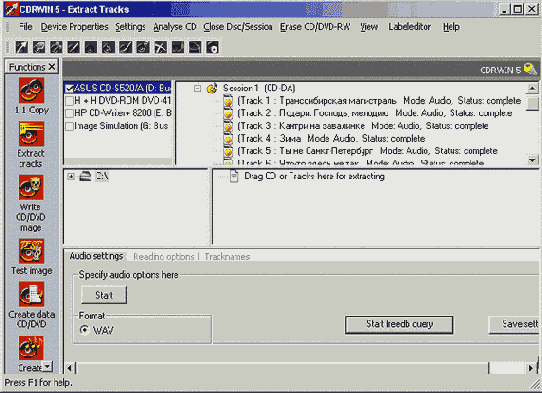Open the Erase CD/DVD-RW menu
Viewport: 542px width, 393px height.
[315, 27]
